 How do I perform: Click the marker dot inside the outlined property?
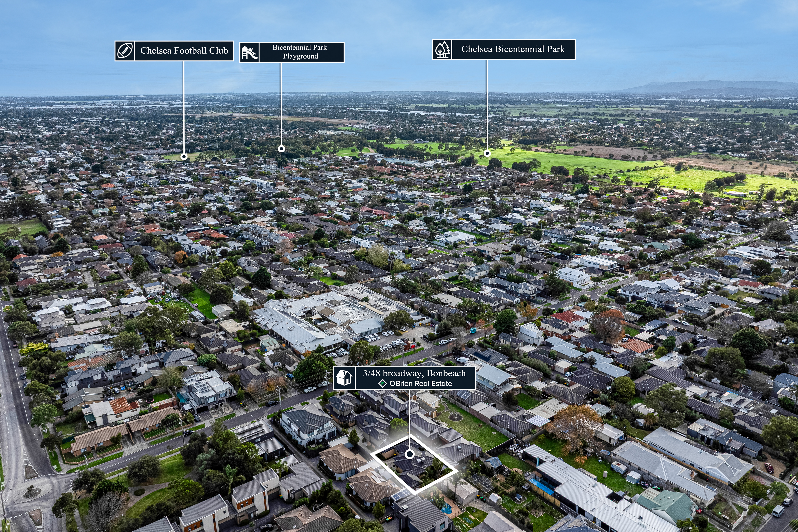point(410,454)
